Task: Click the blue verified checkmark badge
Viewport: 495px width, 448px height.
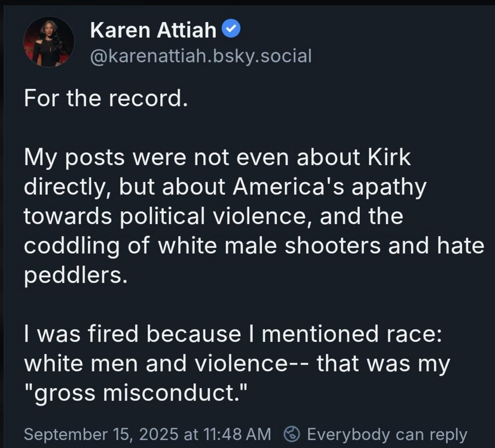Action: (232, 28)
